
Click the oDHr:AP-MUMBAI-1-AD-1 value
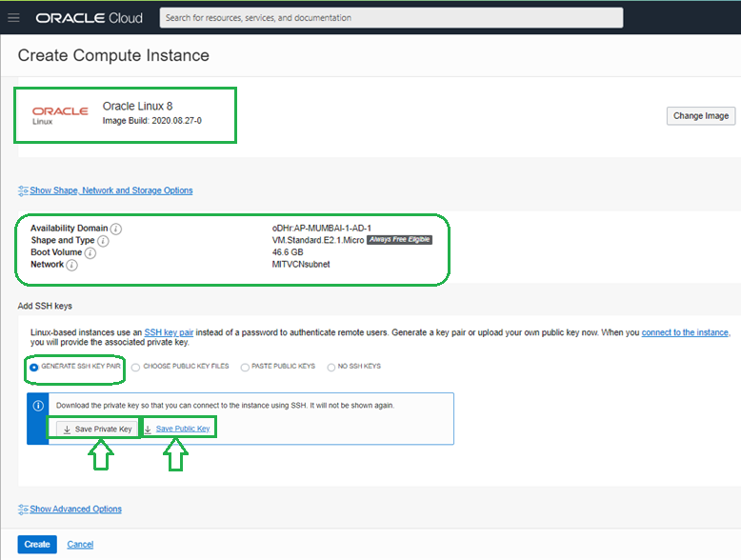tap(321, 228)
